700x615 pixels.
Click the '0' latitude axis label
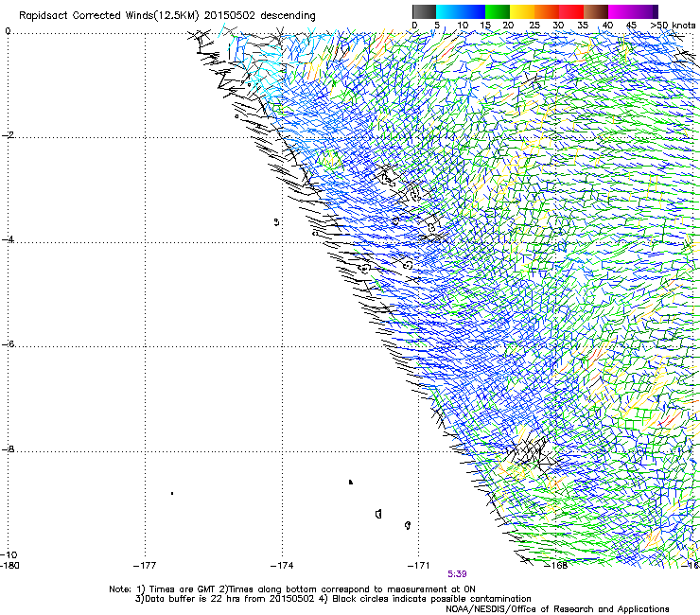[8, 31]
